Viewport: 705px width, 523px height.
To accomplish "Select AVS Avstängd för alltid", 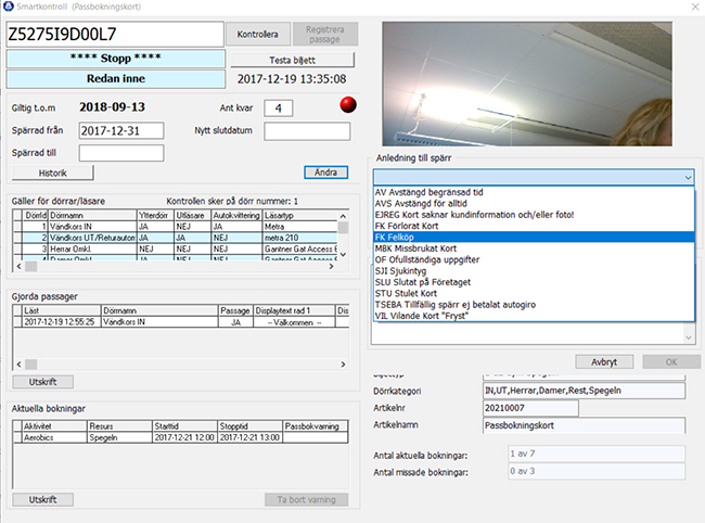I will pyautogui.click(x=534, y=203).
